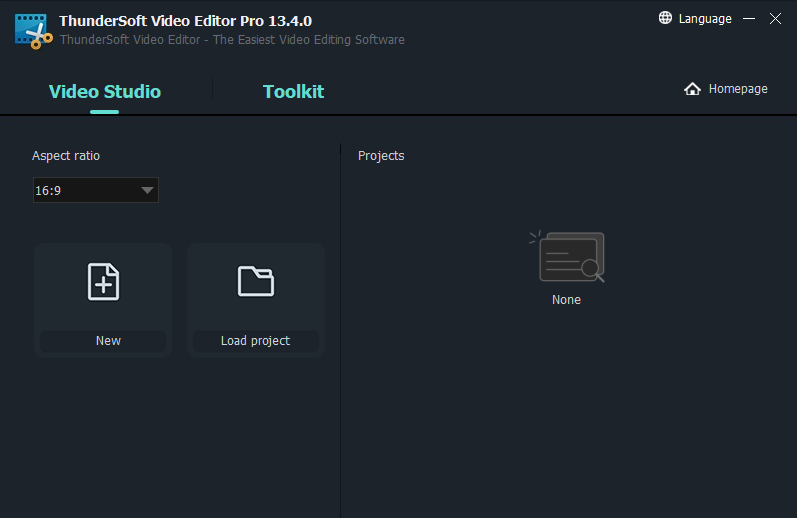
Task: Click the New button label
Action: click(x=108, y=341)
